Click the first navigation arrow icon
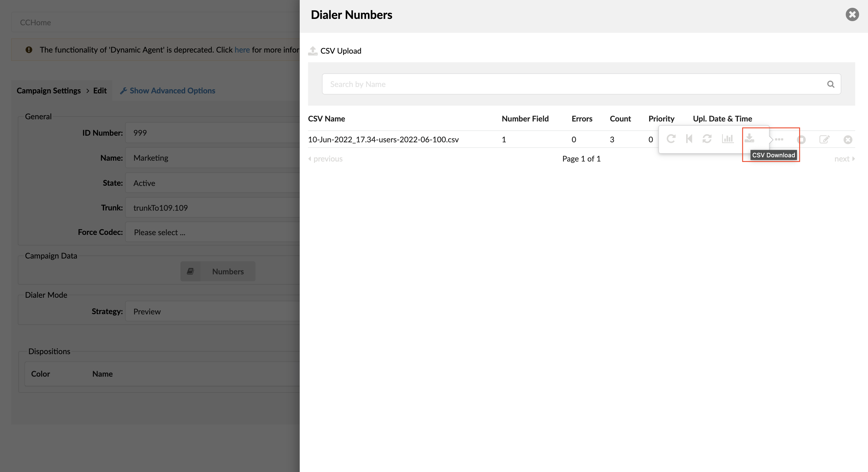Viewport: 868px width, 472px height. point(688,139)
